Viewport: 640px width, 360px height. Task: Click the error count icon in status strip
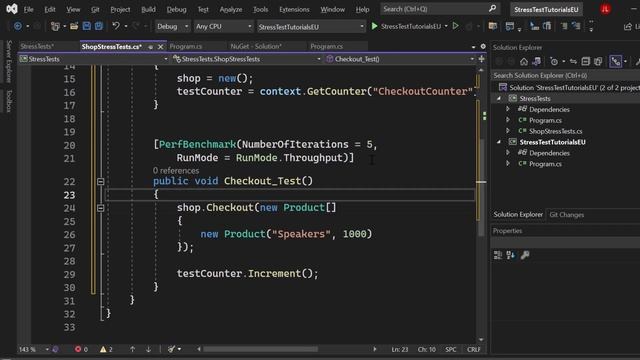pyautogui.click(x=78, y=349)
